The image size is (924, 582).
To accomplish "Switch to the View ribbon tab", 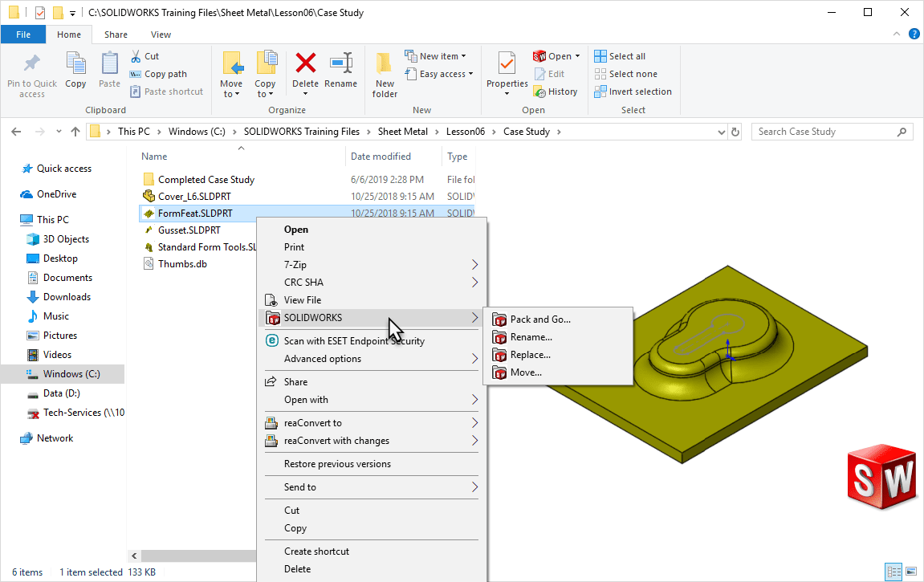I will click(x=161, y=35).
